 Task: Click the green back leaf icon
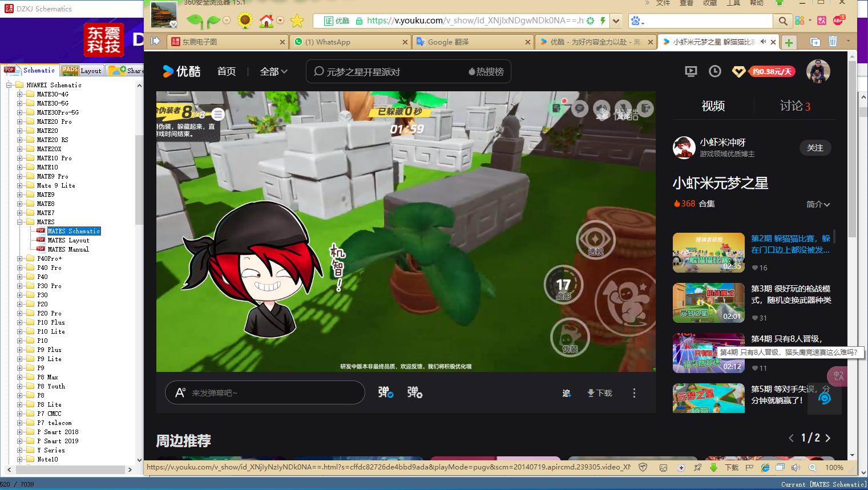click(195, 21)
